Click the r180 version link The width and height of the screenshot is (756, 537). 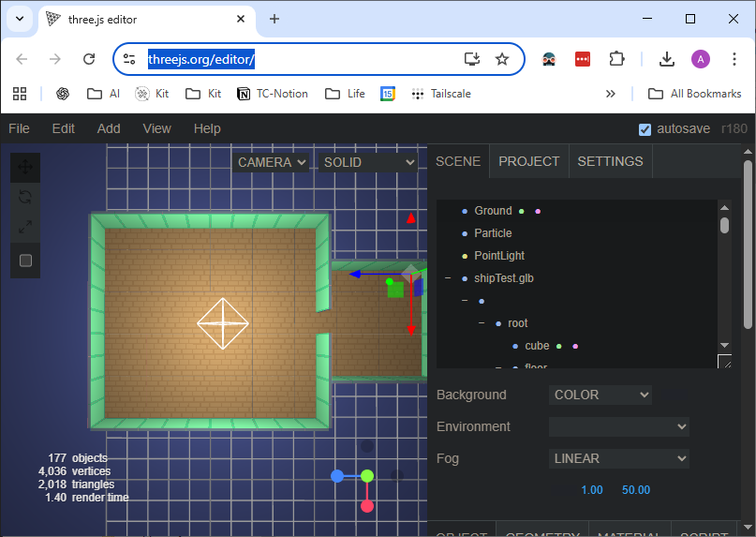[x=734, y=128]
